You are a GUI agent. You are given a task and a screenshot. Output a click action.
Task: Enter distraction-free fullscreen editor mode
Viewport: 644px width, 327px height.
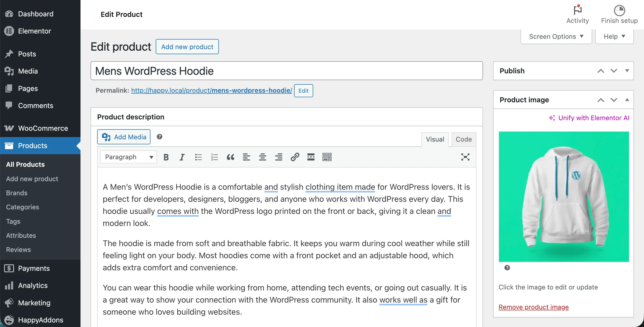pos(465,157)
